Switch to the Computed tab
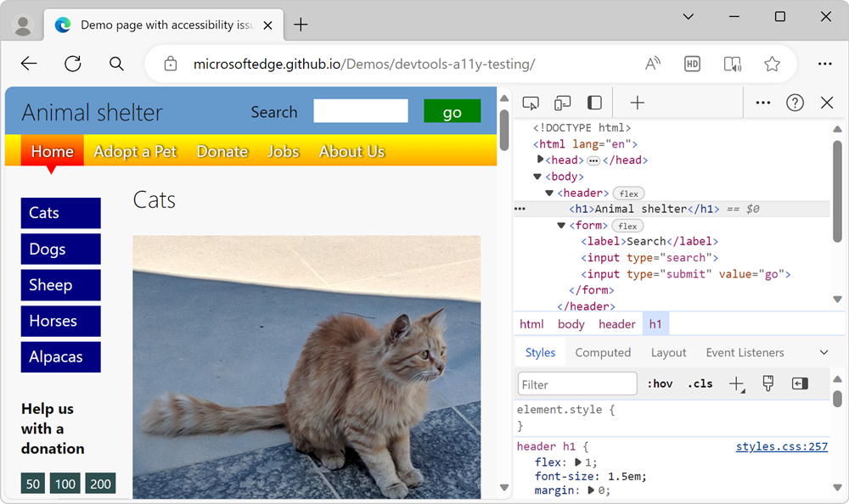The image size is (849, 504). (603, 351)
